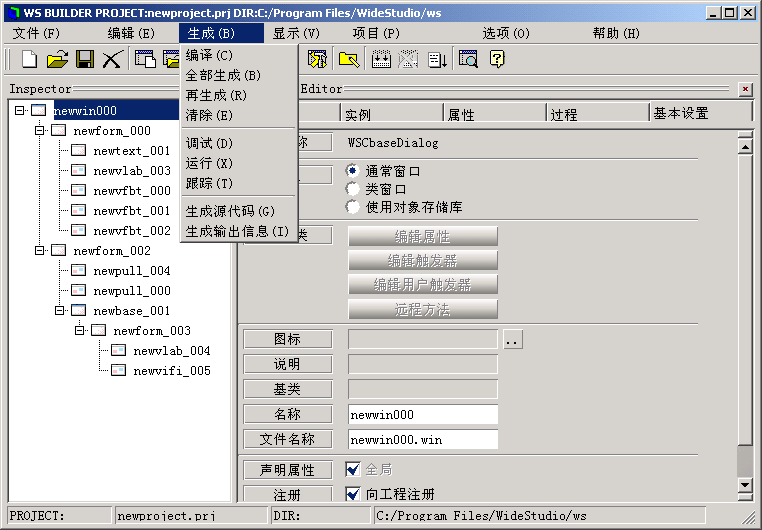
Task: Click the editor scrollbar up arrow
Action: point(745,146)
